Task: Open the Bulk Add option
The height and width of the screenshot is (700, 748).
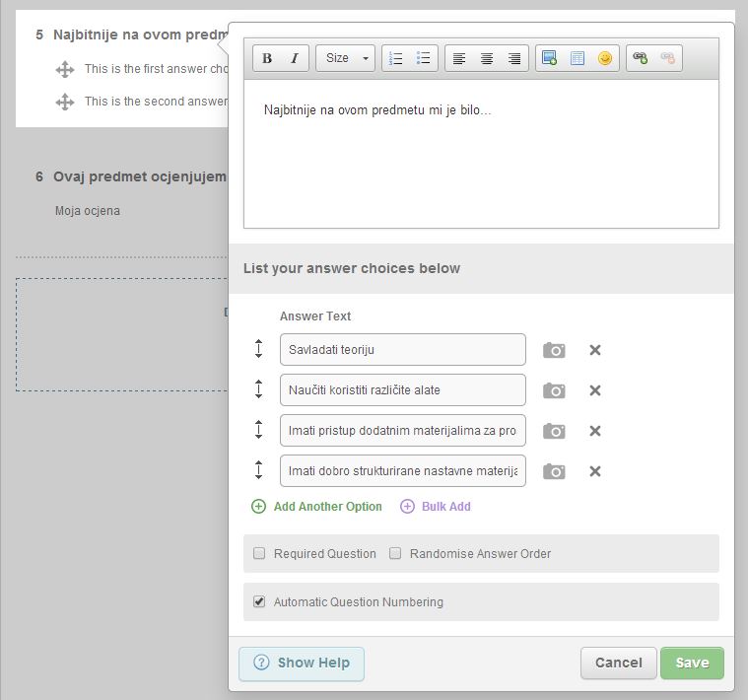Action: [445, 507]
